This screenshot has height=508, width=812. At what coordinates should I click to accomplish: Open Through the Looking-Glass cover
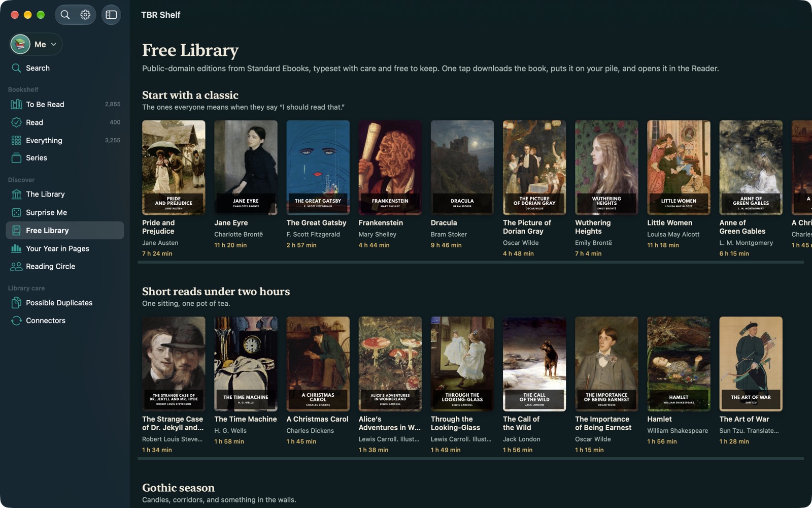[462, 364]
